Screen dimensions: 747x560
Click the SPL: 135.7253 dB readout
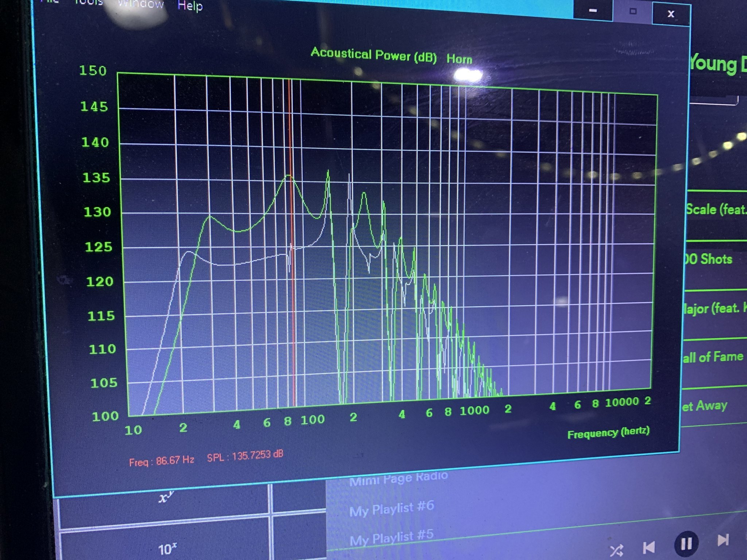click(245, 456)
